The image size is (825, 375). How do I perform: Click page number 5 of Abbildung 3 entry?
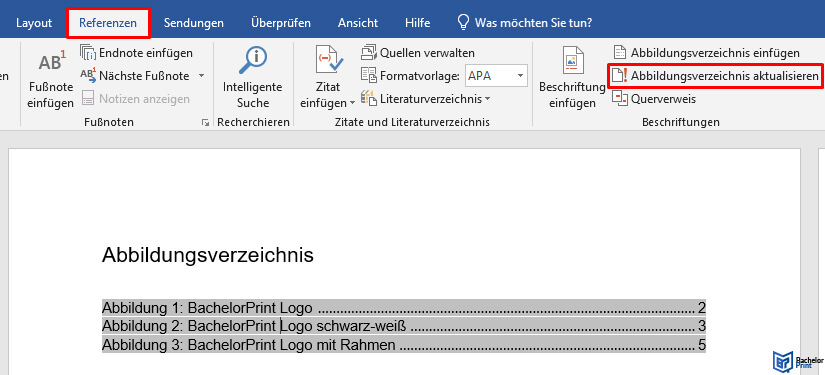click(701, 346)
